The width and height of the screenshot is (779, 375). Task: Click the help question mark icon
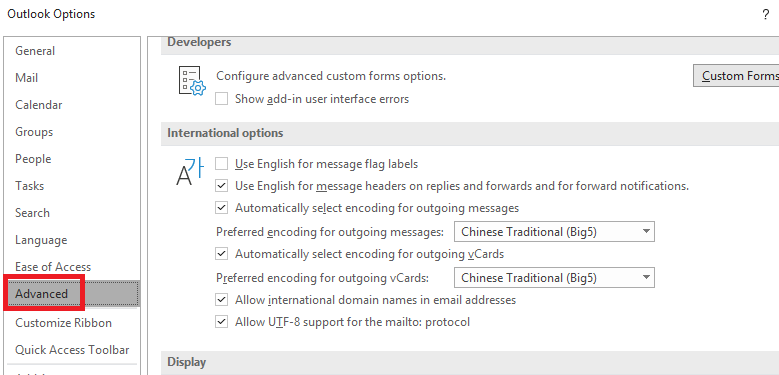766,14
